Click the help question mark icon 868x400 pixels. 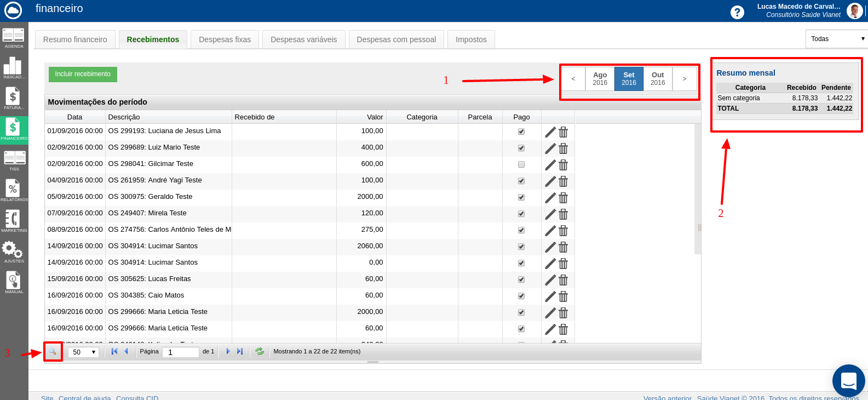737,12
